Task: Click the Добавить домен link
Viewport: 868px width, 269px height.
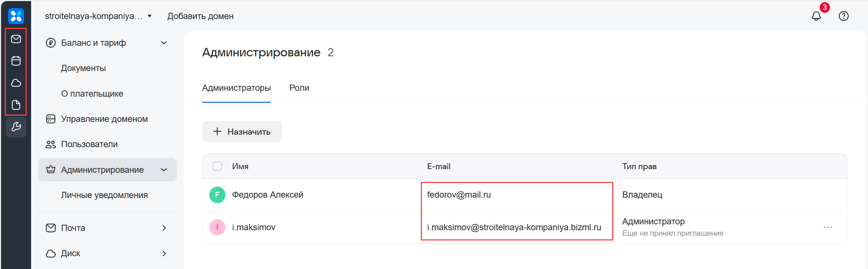Action: tap(201, 16)
